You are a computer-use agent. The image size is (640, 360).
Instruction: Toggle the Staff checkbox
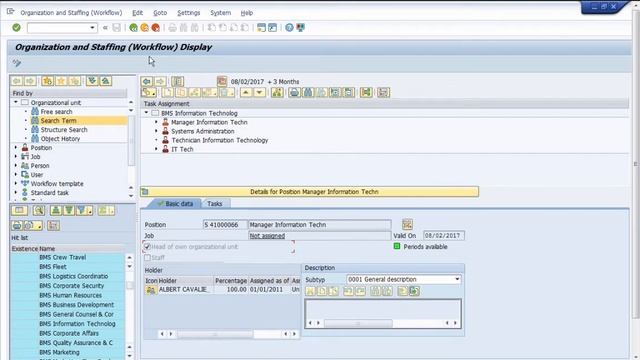pyautogui.click(x=147, y=258)
